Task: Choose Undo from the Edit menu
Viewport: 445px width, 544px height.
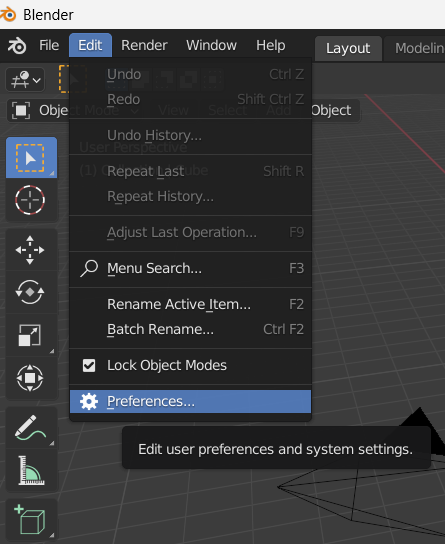Action: click(x=190, y=74)
